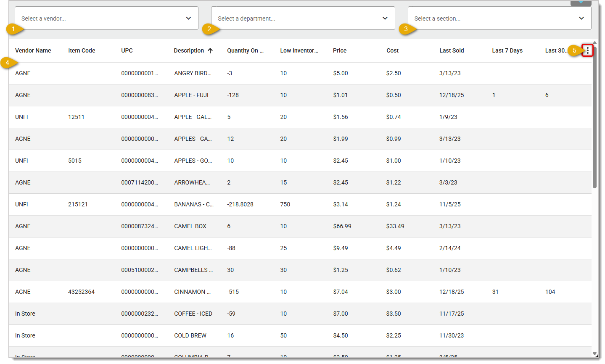Select the CAMEL LIGH description cell
This screenshot has height=364, width=605.
tap(193, 248)
